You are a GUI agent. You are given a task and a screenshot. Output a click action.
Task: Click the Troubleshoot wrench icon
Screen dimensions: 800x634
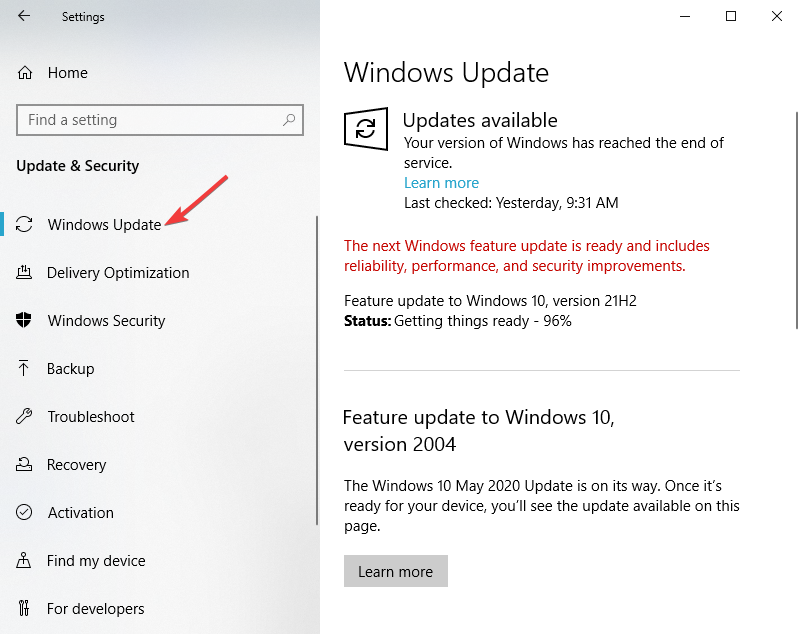click(24, 417)
